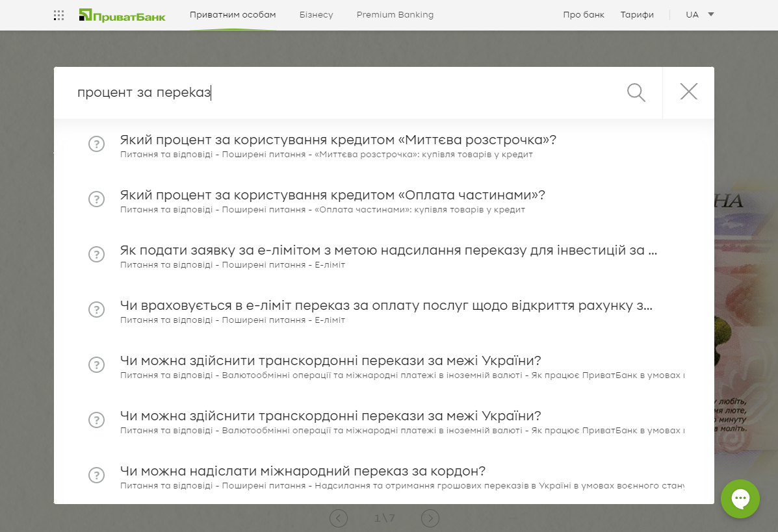Viewport: 778px width, 532px height.
Task: Open the green chat bubble widget
Action: (x=740, y=499)
